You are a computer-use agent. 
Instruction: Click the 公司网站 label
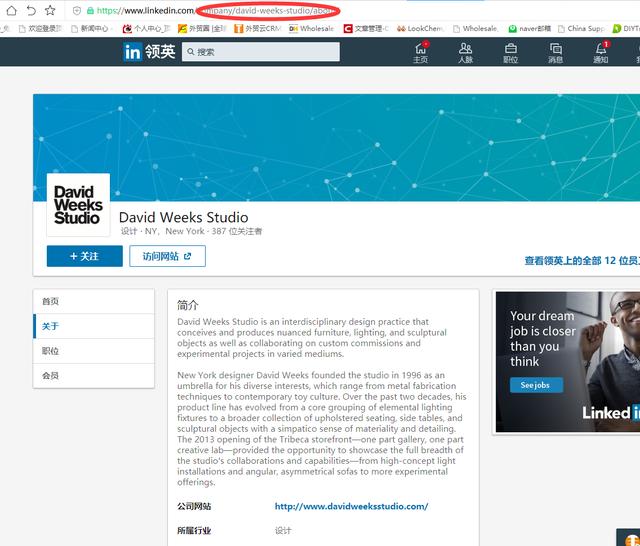pos(194,506)
